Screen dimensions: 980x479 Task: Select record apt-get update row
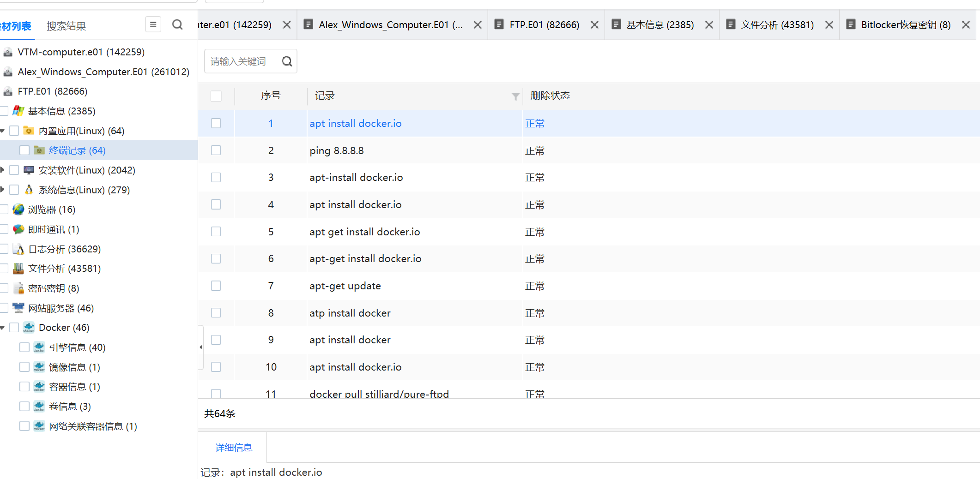point(589,286)
